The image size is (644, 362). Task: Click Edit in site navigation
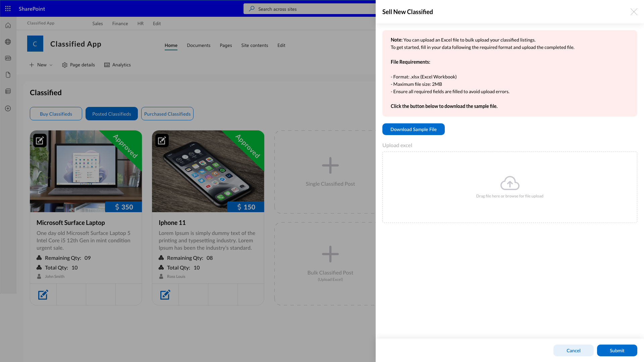281,45
